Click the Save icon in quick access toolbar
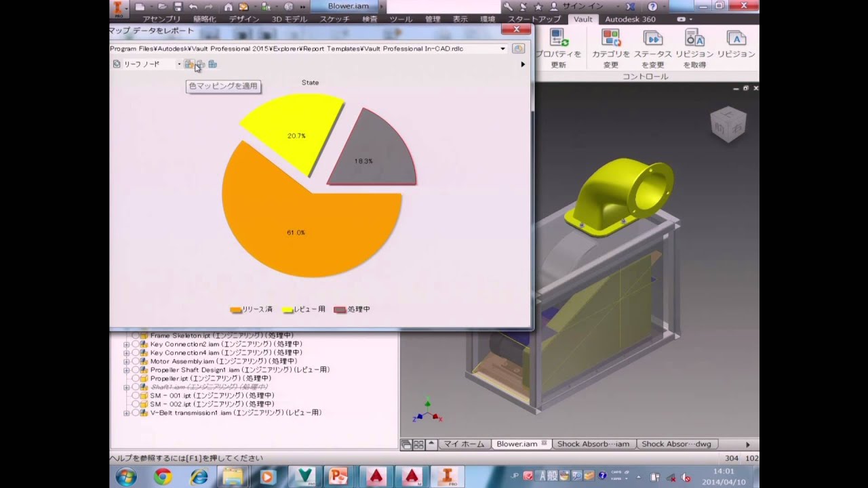Image resolution: width=868 pixels, height=488 pixels. click(x=178, y=6)
